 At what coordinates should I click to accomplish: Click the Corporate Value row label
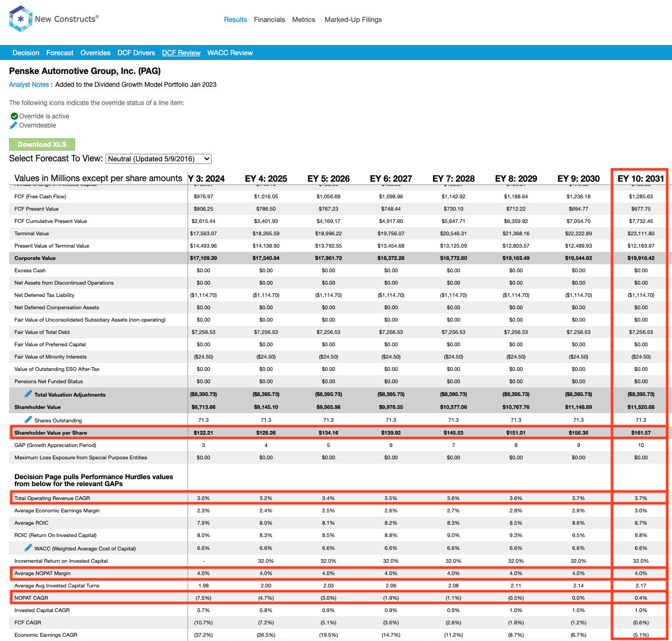pos(35,258)
